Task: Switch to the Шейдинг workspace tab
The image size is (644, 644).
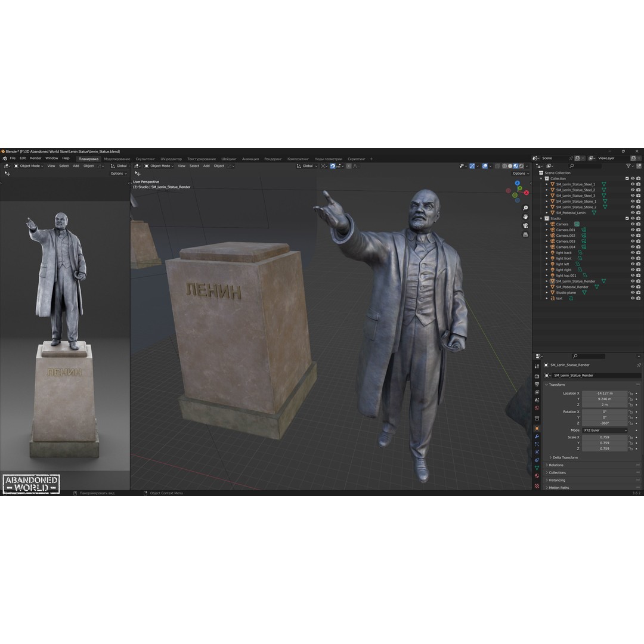Action: pyautogui.click(x=229, y=159)
